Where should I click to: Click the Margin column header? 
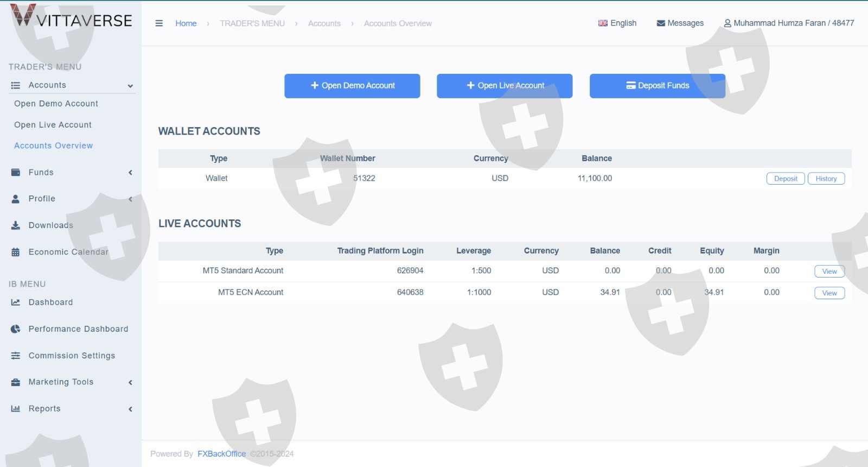766,251
